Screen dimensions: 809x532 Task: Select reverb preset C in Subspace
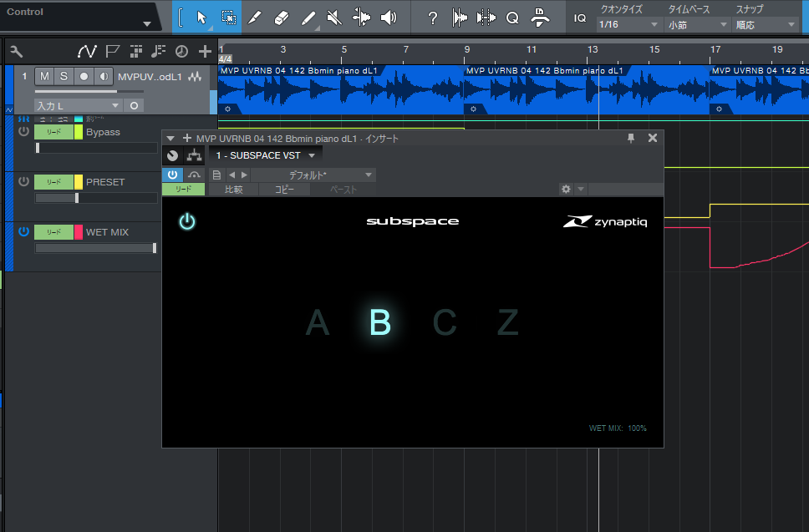pyautogui.click(x=445, y=322)
